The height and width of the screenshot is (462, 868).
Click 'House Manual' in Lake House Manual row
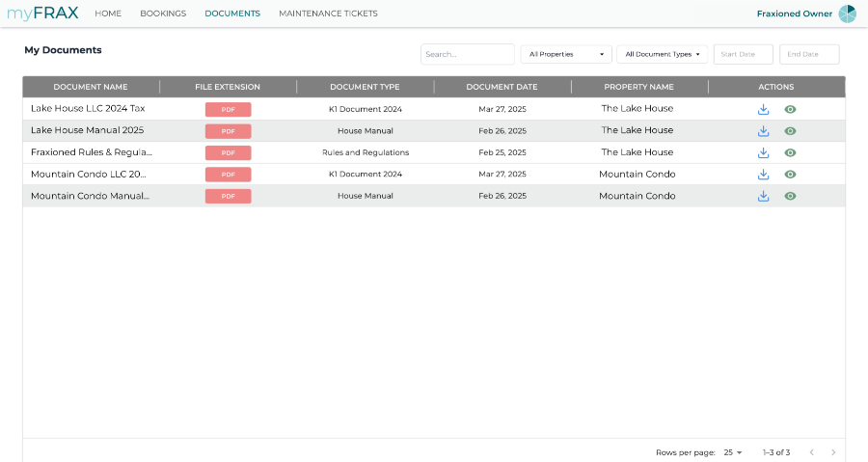(x=366, y=131)
